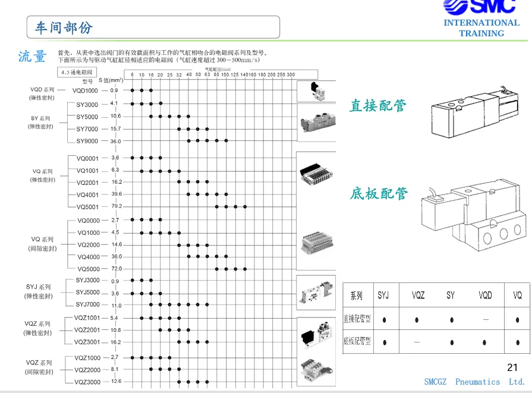The image size is (532, 393).
Task: Select the VQZ2000 model label
Action: [87, 370]
